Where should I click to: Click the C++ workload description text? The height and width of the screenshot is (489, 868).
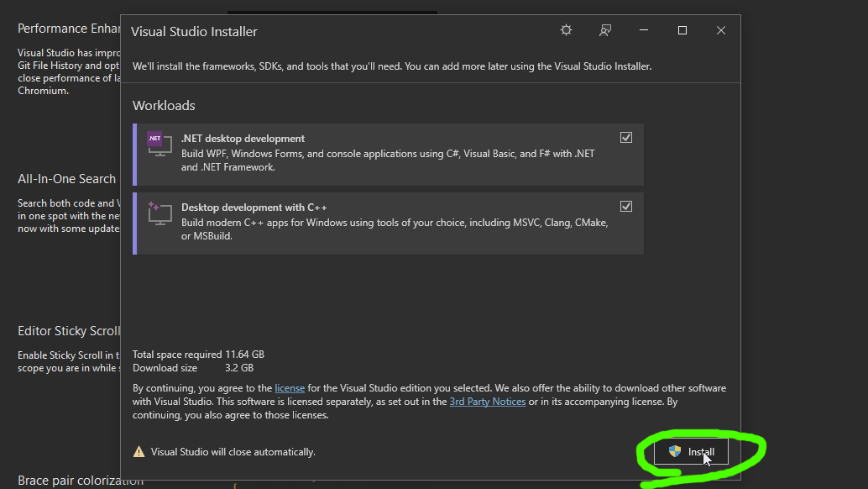395,229
